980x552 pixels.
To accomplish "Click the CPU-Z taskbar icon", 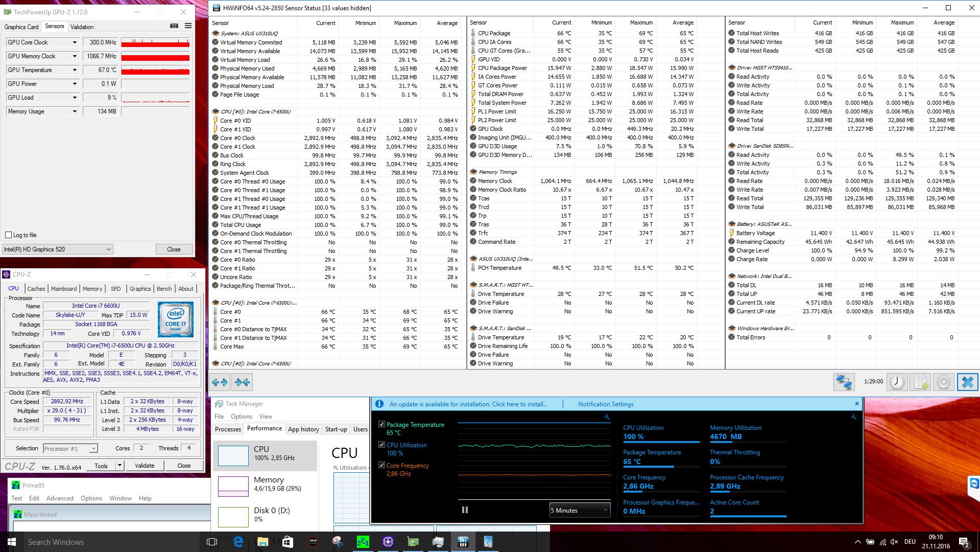I will pos(388,542).
